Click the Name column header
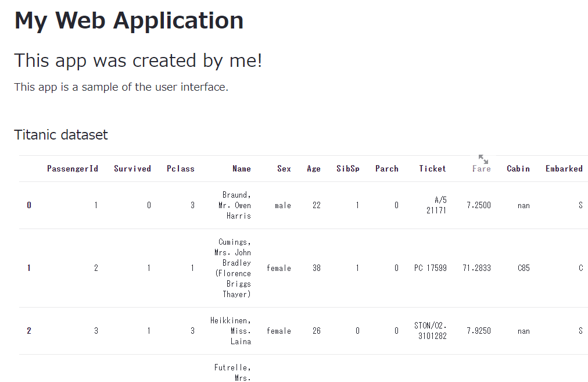 tap(242, 169)
